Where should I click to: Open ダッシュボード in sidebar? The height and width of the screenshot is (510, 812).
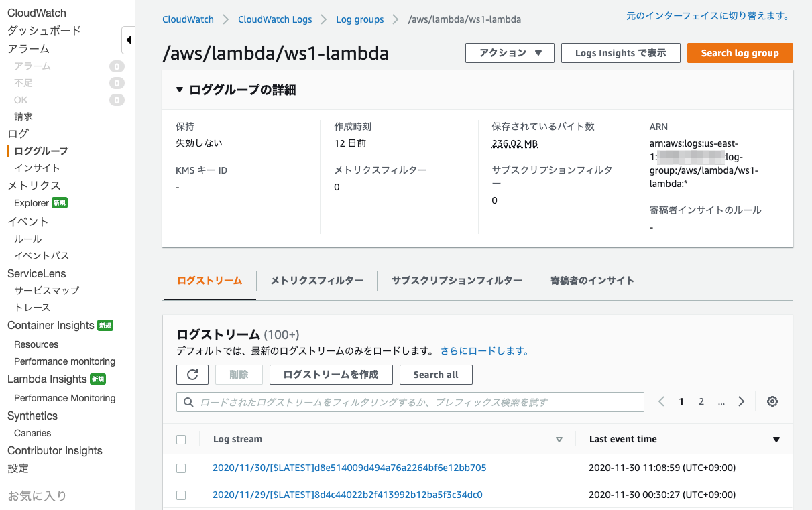(44, 31)
